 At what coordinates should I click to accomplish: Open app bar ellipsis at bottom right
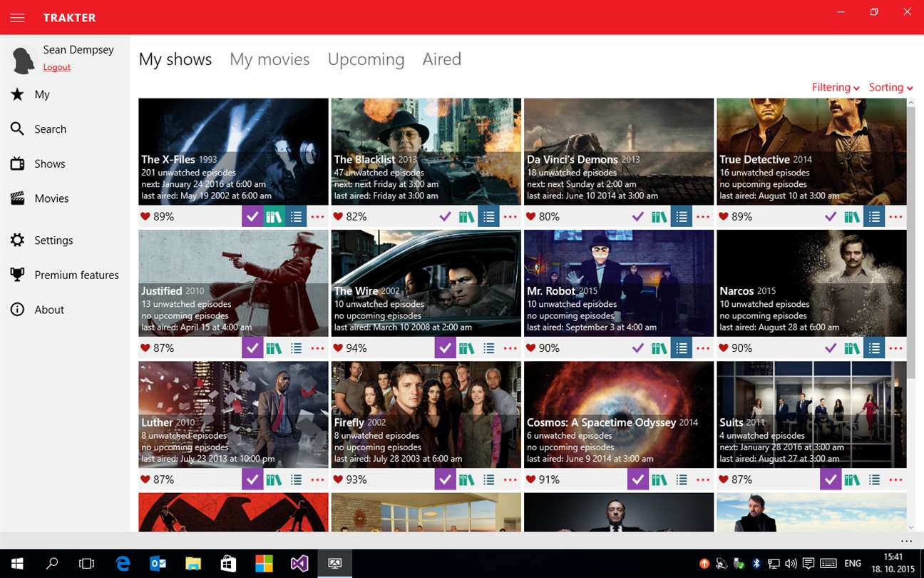click(906, 541)
